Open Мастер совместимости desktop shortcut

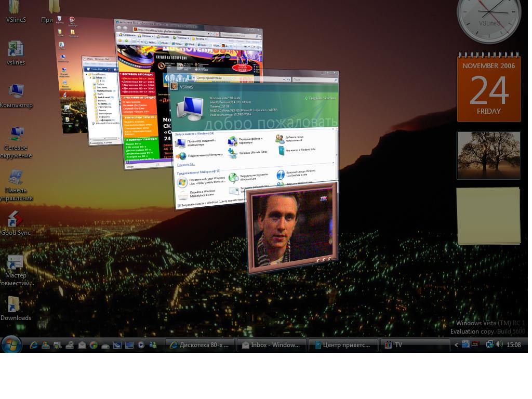coord(16,270)
